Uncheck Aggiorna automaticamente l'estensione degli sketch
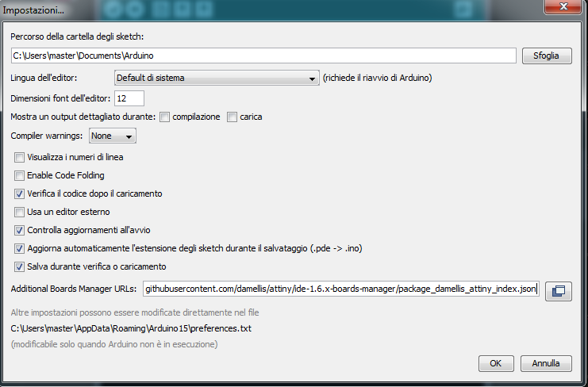588x387 pixels. [19, 248]
